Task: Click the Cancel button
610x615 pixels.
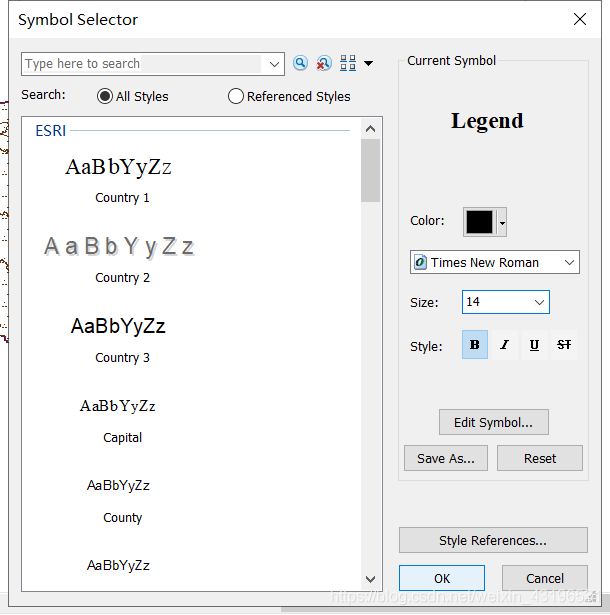Action: [545, 578]
